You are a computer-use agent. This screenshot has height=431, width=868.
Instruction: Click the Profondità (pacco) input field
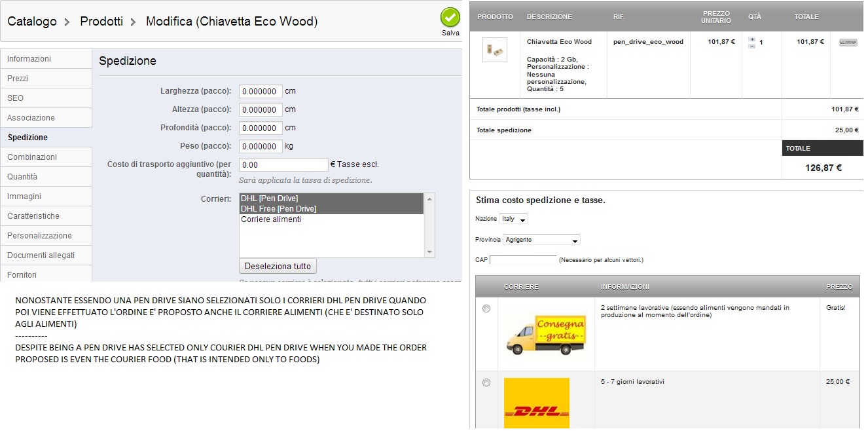point(261,128)
